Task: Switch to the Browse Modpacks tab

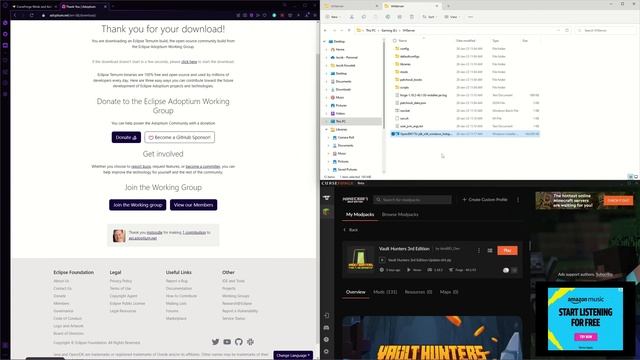Action: tap(400, 214)
